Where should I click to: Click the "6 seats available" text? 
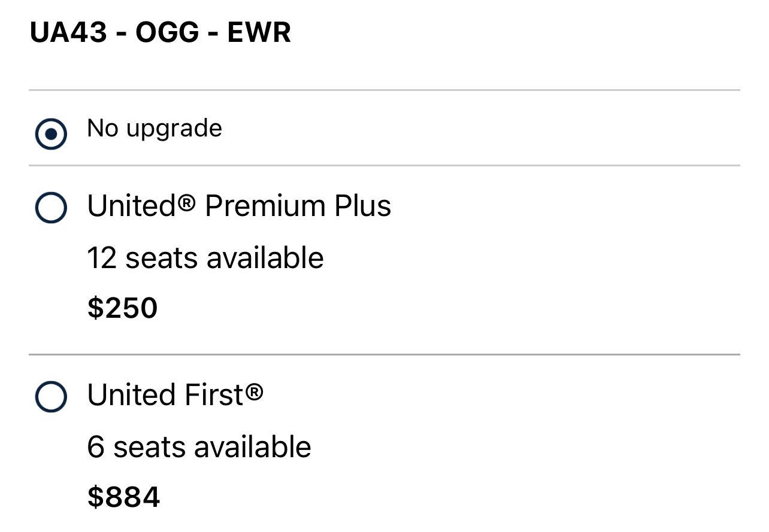[199, 447]
